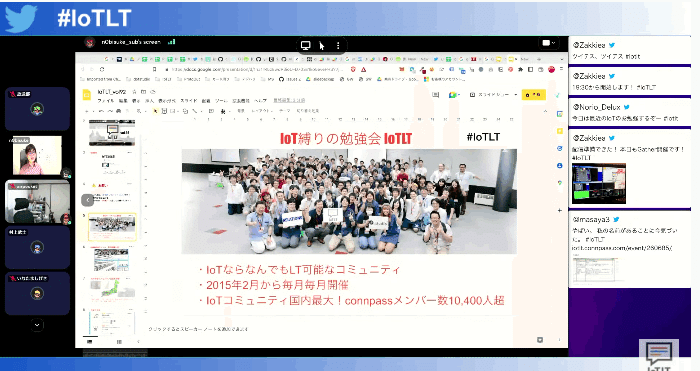The height and width of the screenshot is (371, 700).
Task: Click the レイアウト layout button
Action: [262, 111]
